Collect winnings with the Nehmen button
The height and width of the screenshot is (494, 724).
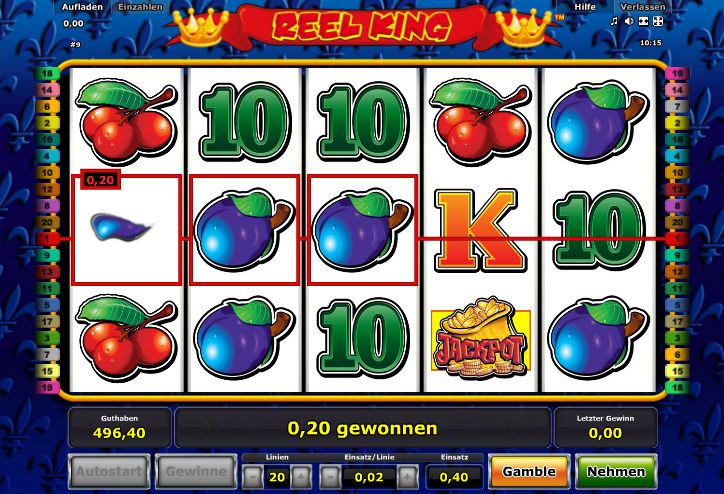(x=616, y=471)
